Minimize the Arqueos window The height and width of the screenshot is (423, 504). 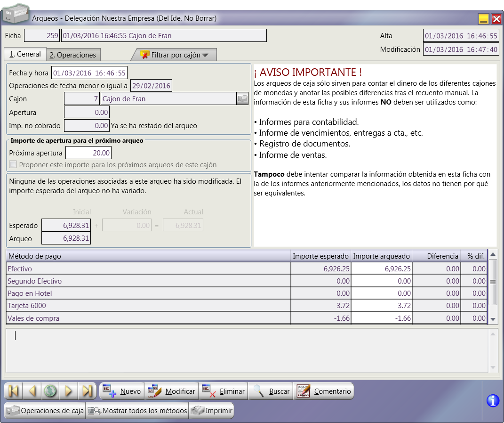click(x=483, y=19)
